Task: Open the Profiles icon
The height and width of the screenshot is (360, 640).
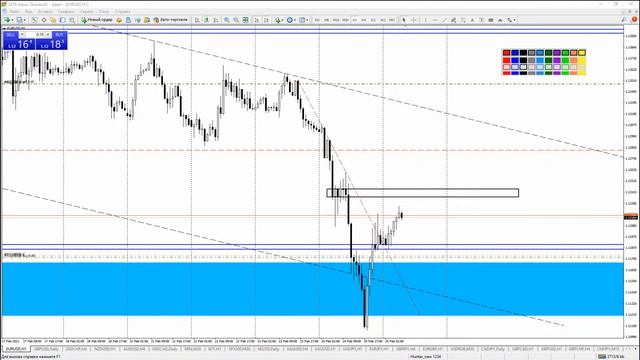Action: pyautogui.click(x=19, y=20)
